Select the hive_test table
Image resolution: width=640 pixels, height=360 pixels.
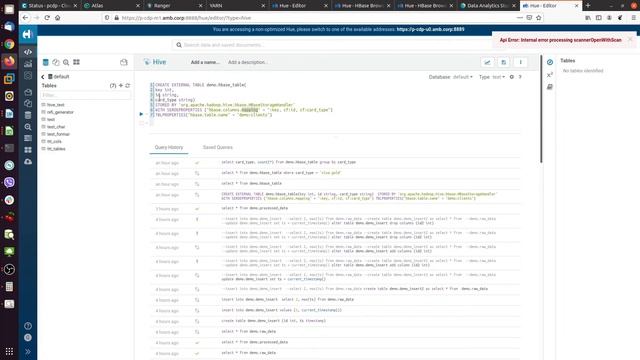coord(56,105)
